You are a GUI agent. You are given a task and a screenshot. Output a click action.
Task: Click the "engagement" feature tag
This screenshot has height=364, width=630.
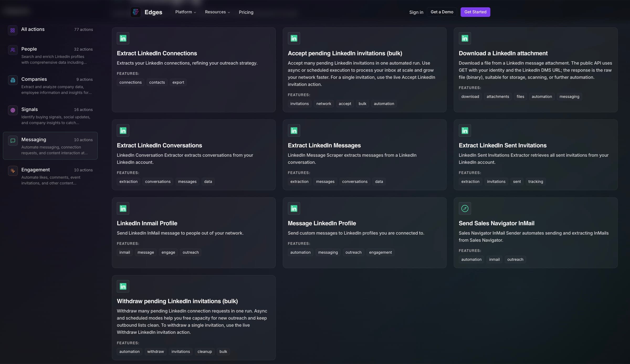pos(380,252)
